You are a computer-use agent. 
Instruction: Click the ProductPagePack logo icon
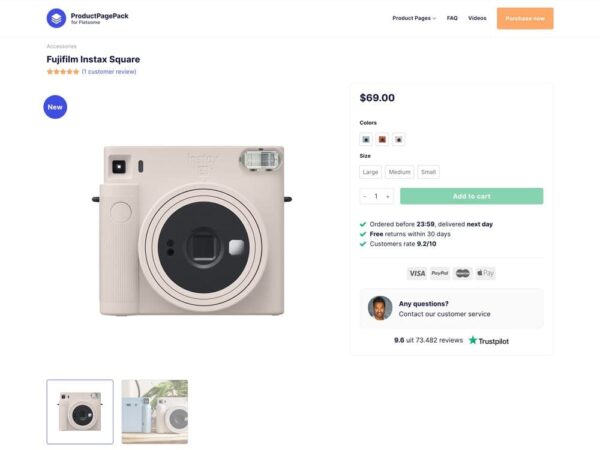coord(56,18)
